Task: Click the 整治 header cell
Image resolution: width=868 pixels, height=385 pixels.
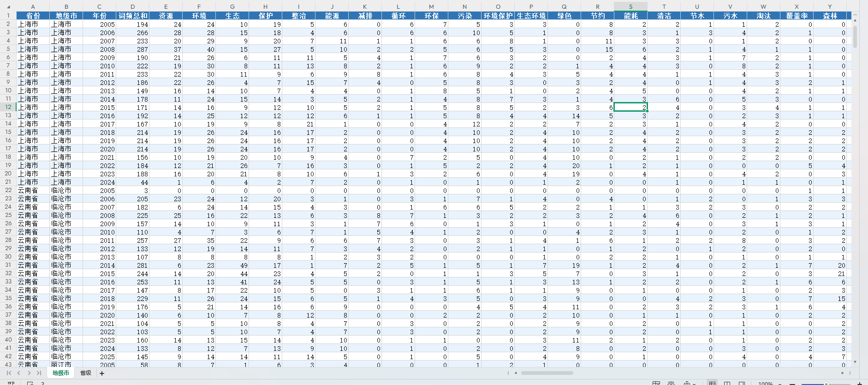Action: (x=298, y=16)
